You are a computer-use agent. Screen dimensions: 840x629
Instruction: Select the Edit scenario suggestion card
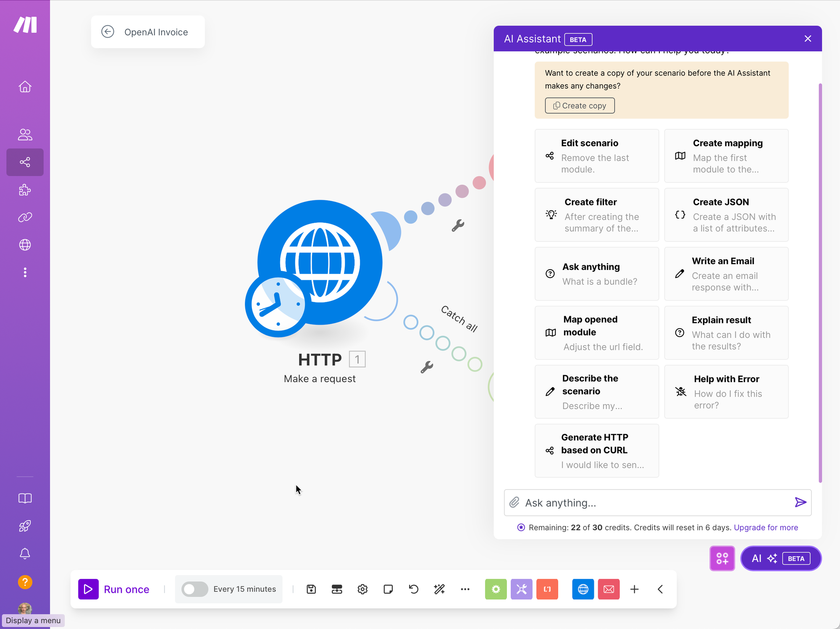tap(596, 156)
